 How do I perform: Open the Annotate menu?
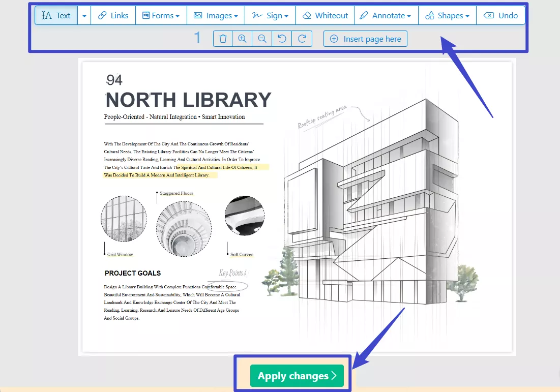386,15
